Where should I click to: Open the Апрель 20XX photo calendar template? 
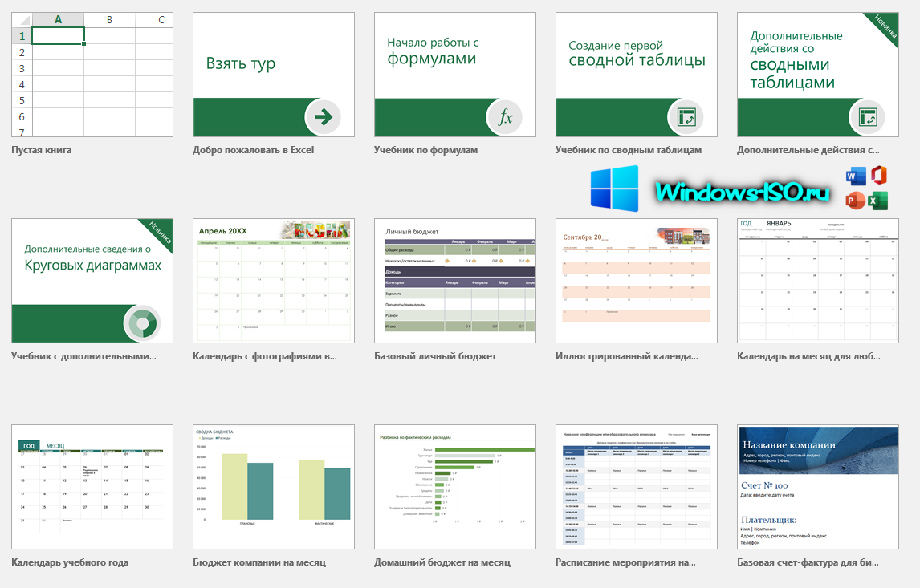pyautogui.click(x=274, y=281)
